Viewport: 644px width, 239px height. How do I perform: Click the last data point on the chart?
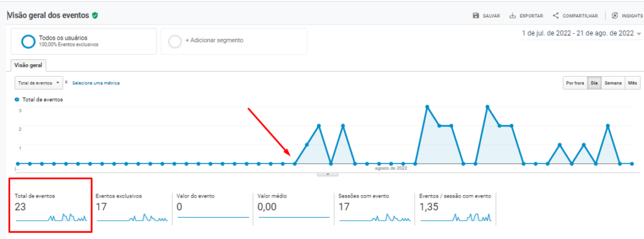click(x=631, y=164)
